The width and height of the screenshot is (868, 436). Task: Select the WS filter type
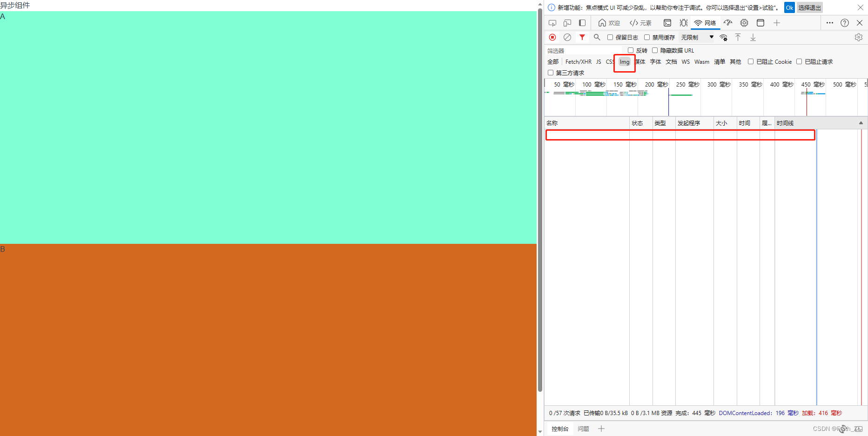686,62
